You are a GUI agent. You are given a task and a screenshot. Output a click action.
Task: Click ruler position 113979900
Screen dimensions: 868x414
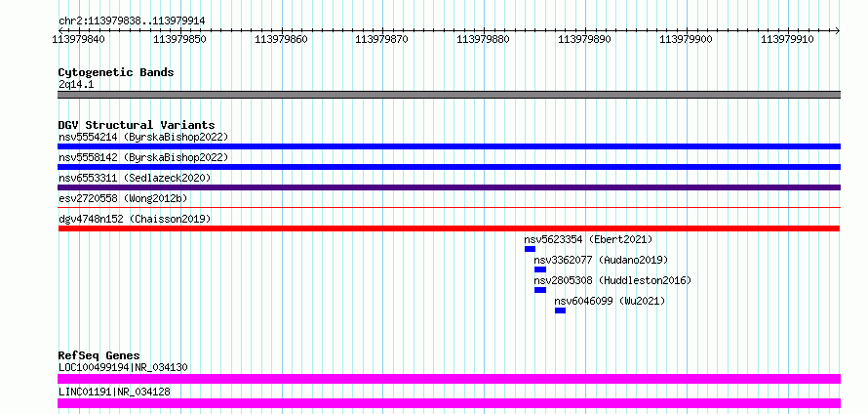687,39
